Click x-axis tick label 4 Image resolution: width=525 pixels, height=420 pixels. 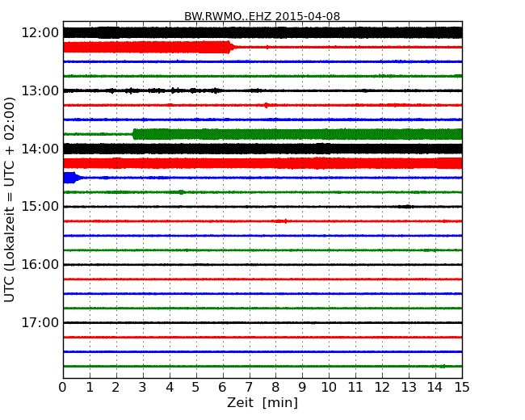(x=170, y=388)
